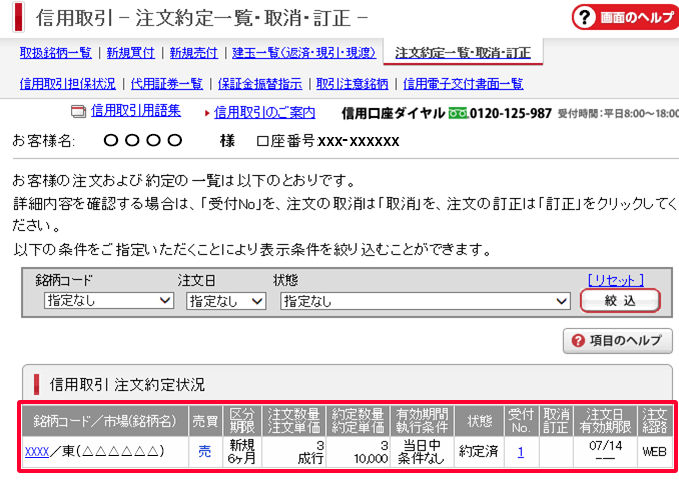
Task: Click the glossary icon beside 信用取引用語集
Action: click(78, 111)
